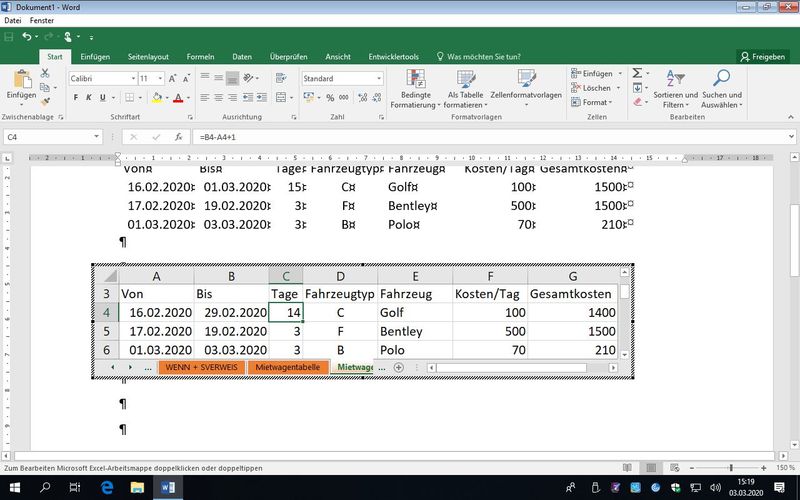The height and width of the screenshot is (500, 800).
Task: Switch to the Formeln ribbon tab
Action: point(200,56)
